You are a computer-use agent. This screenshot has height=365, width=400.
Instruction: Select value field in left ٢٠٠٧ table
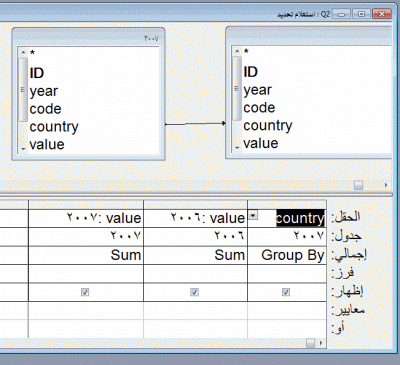pyautogui.click(x=47, y=145)
